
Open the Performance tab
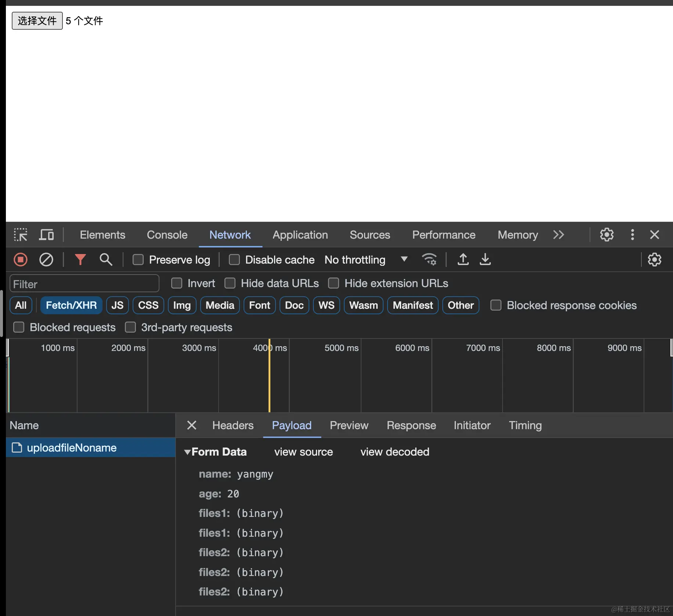coord(444,235)
